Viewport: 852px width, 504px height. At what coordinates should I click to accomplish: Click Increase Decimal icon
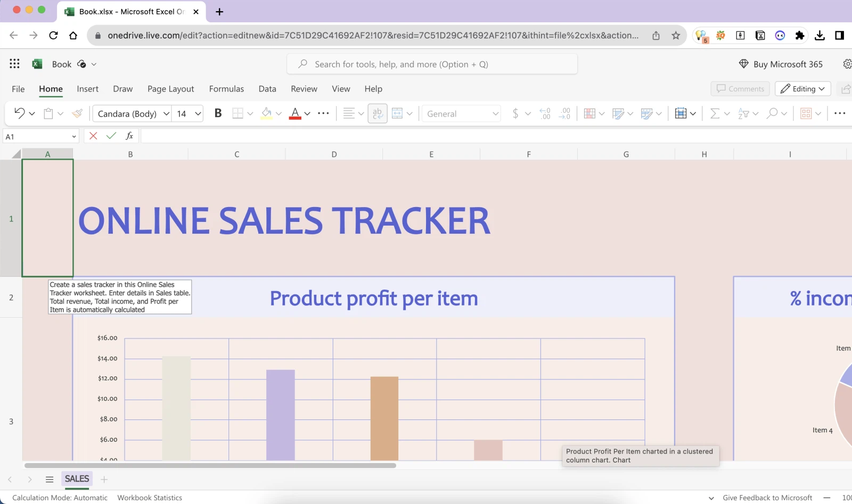click(x=545, y=113)
